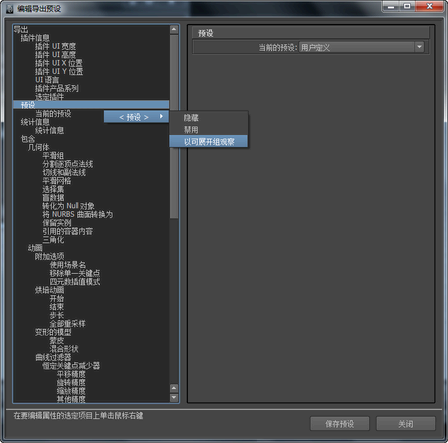Screen dimensions: 448x443
Task: Select 统计信息 group in the tree
Action: [35, 122]
